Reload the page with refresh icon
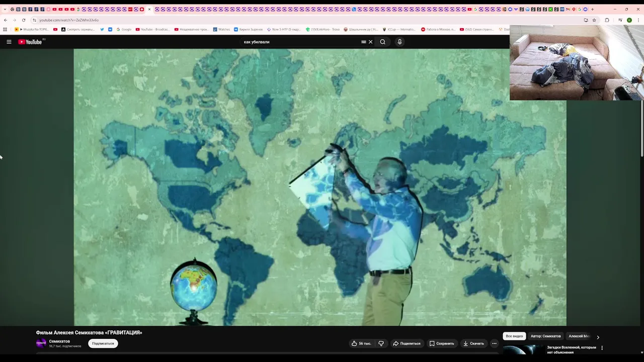The image size is (644, 362). (x=24, y=20)
